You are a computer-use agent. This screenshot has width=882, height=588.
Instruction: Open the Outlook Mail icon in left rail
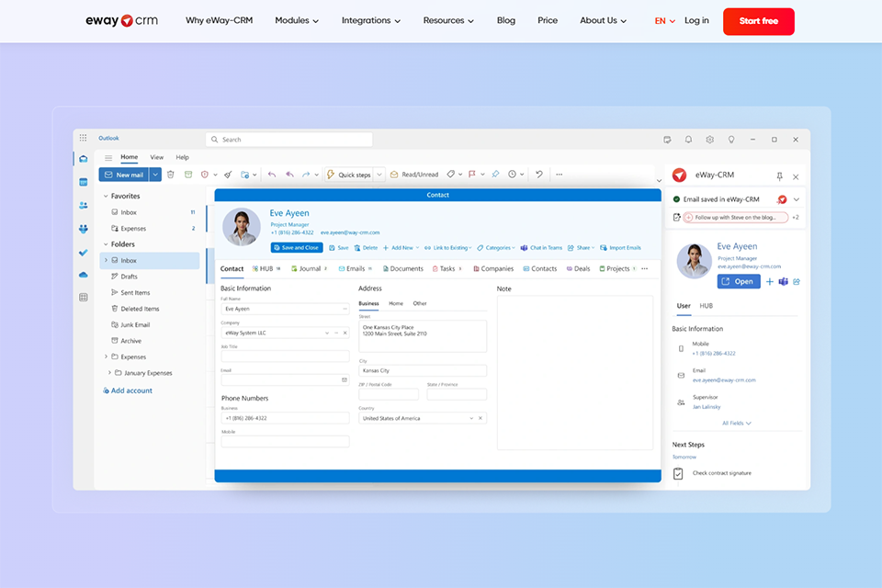coord(84,159)
